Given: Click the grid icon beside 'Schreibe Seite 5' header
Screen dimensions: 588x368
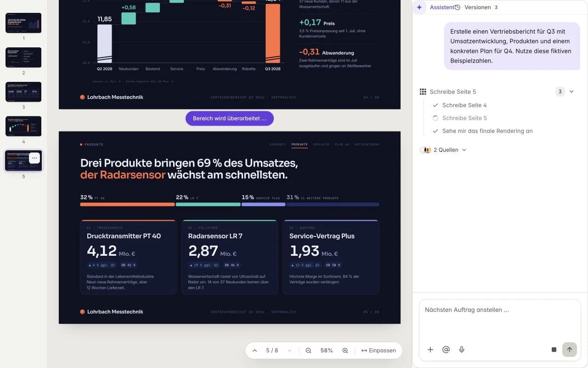Looking at the screenshot, I should [423, 92].
